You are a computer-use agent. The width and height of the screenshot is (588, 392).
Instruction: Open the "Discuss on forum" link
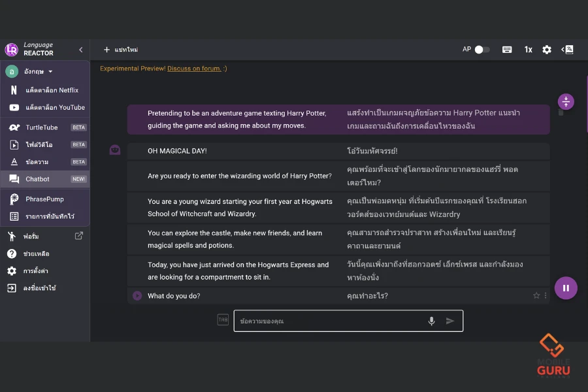[194, 69]
